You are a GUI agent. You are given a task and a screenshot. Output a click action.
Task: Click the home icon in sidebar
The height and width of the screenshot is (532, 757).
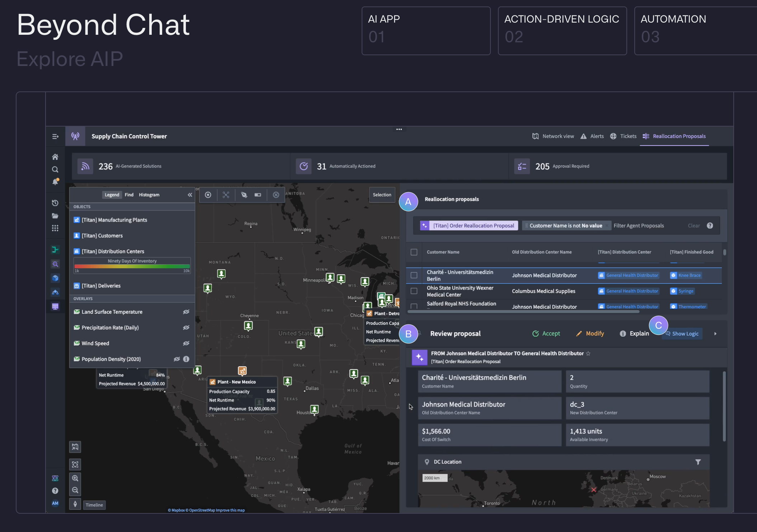pyautogui.click(x=55, y=157)
